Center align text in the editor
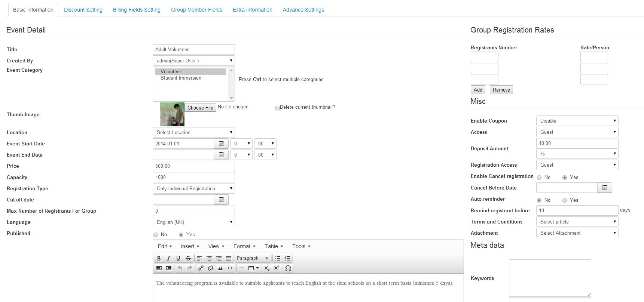The height and width of the screenshot is (302, 644). [x=209, y=258]
